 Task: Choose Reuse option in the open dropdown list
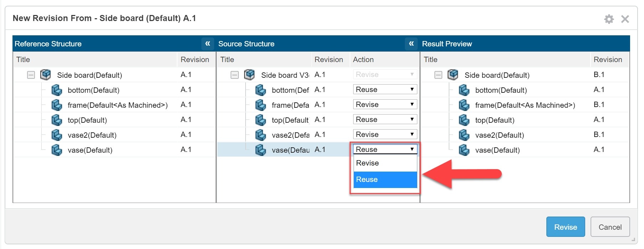click(x=385, y=179)
